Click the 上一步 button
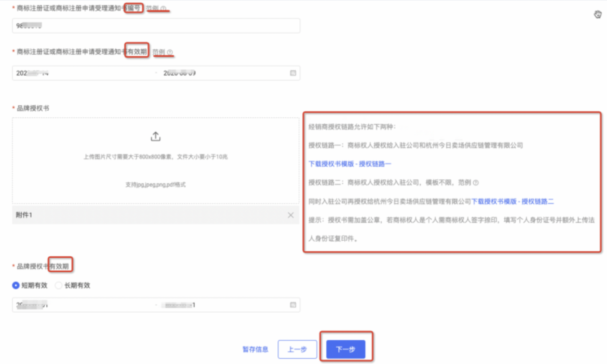Screen dimensions: 607x364 point(297,349)
